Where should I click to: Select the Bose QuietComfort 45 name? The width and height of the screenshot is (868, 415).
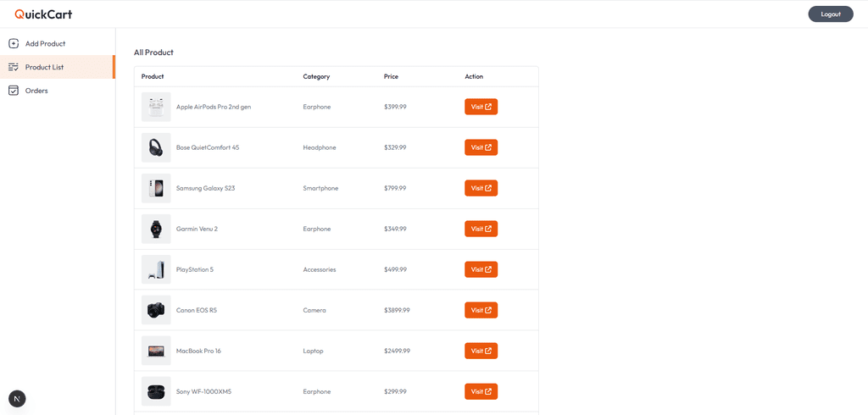tap(208, 147)
